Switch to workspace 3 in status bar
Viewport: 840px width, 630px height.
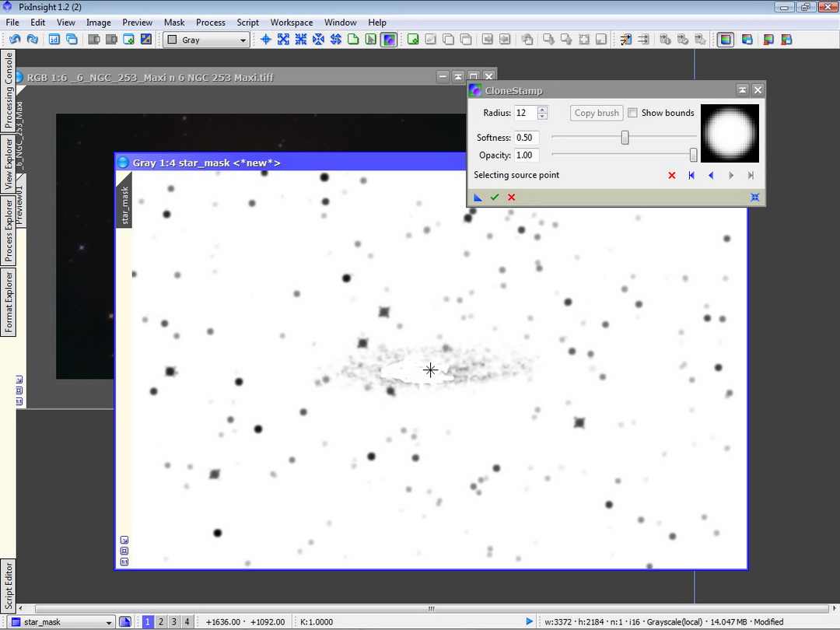click(x=174, y=622)
